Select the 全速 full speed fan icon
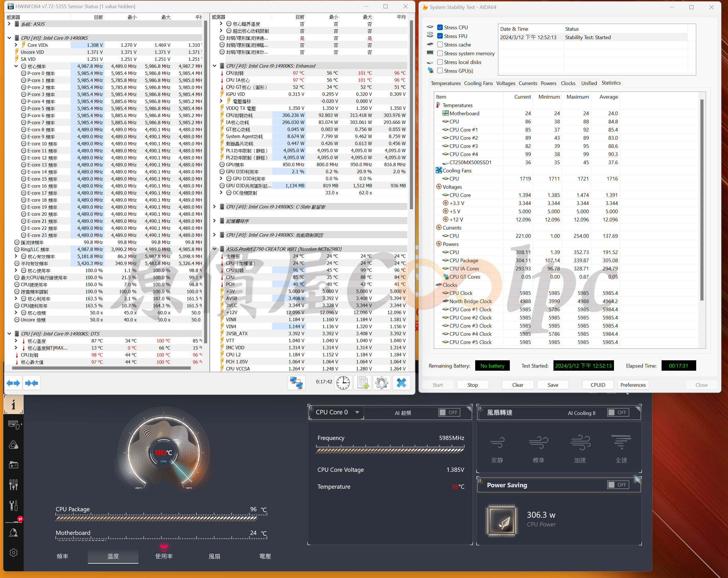 coord(621,443)
